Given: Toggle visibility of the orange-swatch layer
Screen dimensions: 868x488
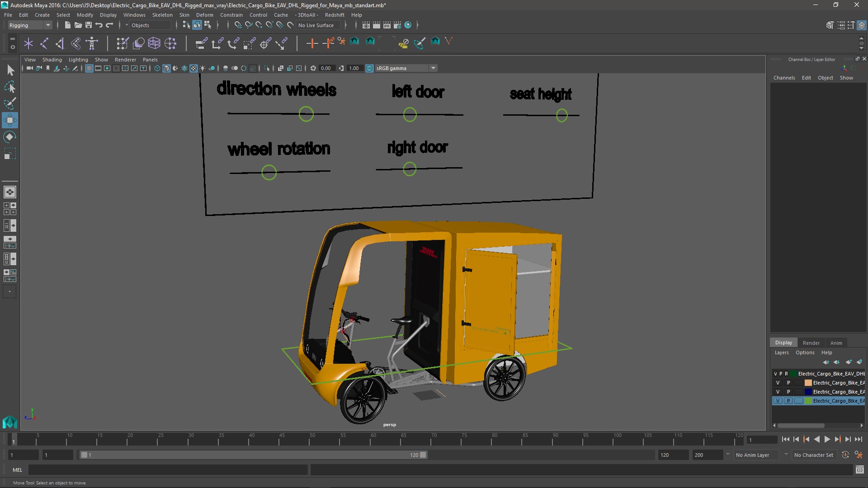Looking at the screenshot, I should [x=778, y=383].
